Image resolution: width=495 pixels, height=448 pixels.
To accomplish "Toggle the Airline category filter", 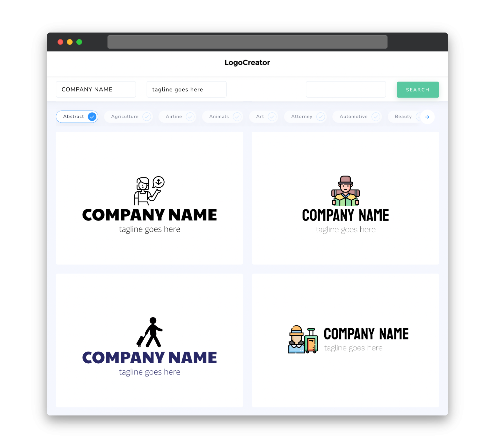I will coord(178,117).
